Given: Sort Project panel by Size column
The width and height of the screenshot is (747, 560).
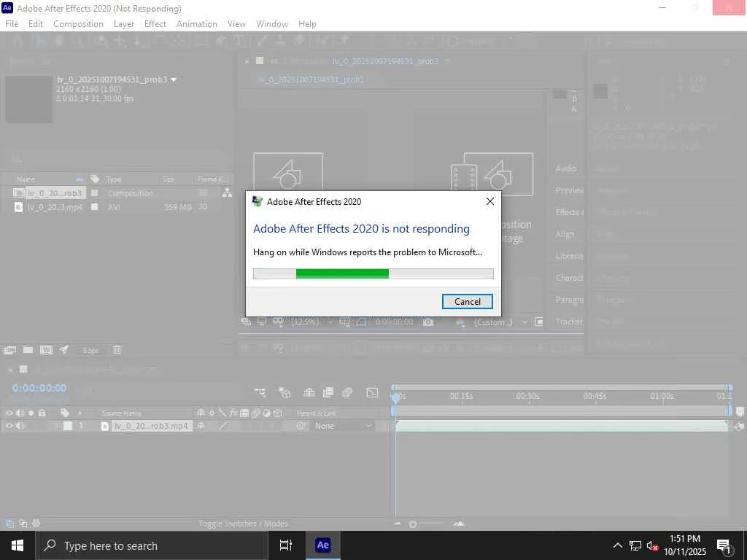Looking at the screenshot, I should click(x=169, y=179).
